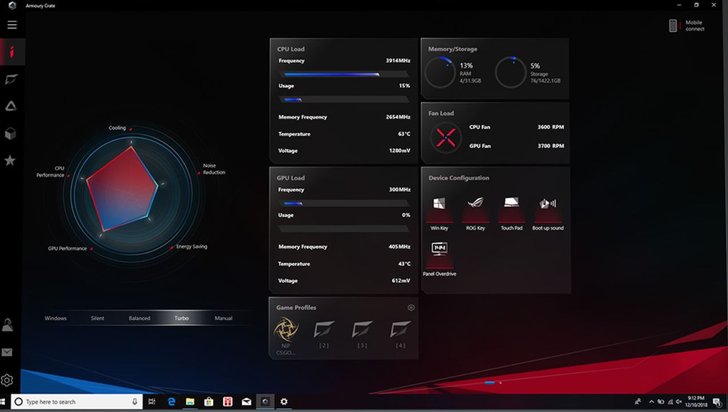The width and height of the screenshot is (728, 412).
Task: Open the triangle Aura sidebar icon
Action: coord(11,106)
